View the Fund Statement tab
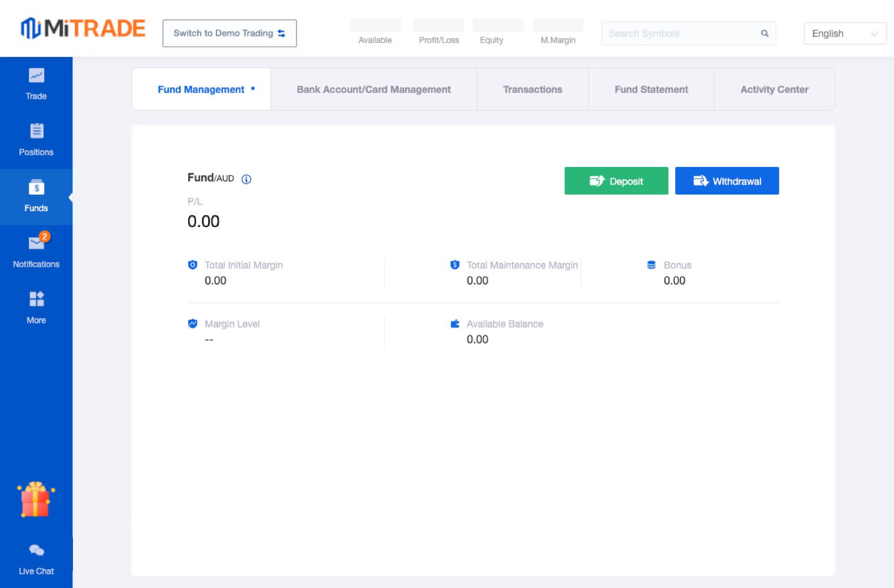 pos(651,89)
